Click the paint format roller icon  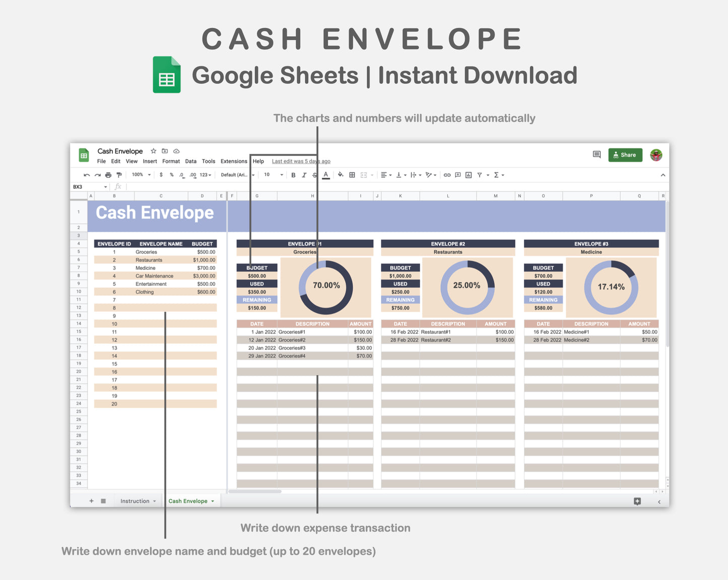pos(119,175)
